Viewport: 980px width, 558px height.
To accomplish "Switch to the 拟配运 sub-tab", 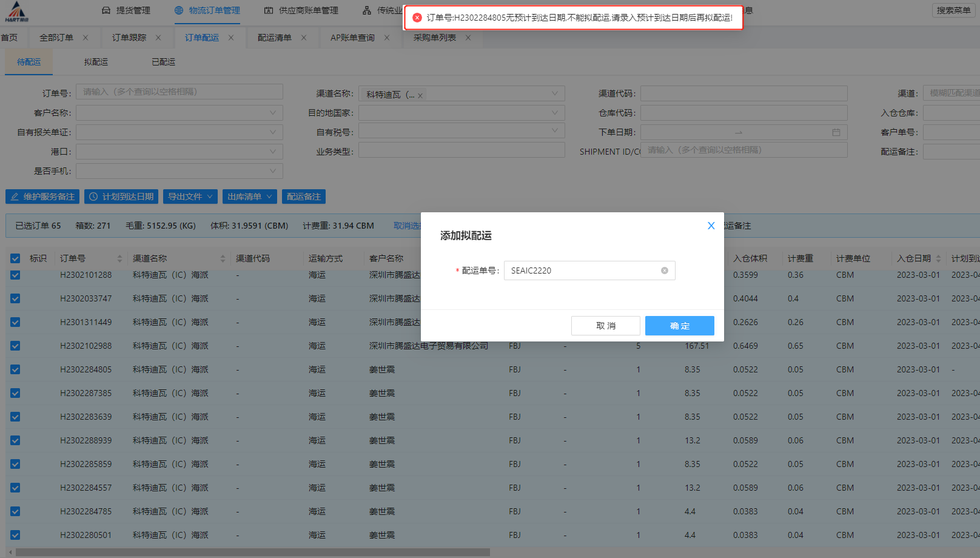I will pyautogui.click(x=96, y=62).
